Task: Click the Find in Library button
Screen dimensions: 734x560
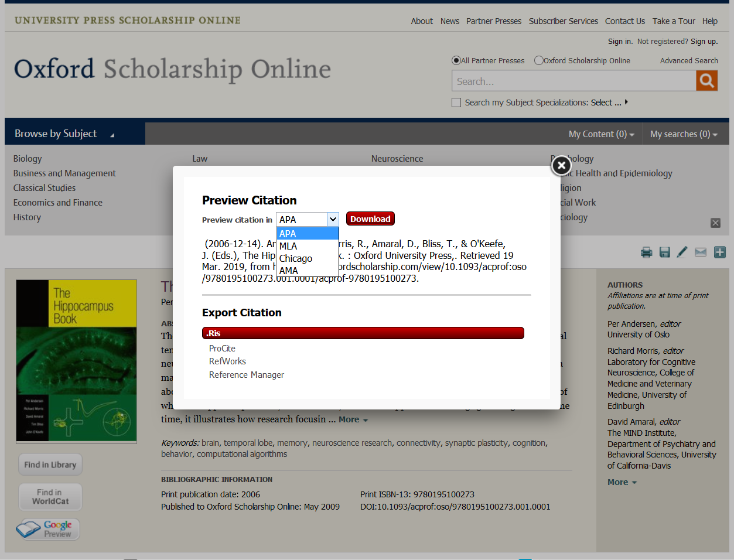Action: click(x=50, y=465)
